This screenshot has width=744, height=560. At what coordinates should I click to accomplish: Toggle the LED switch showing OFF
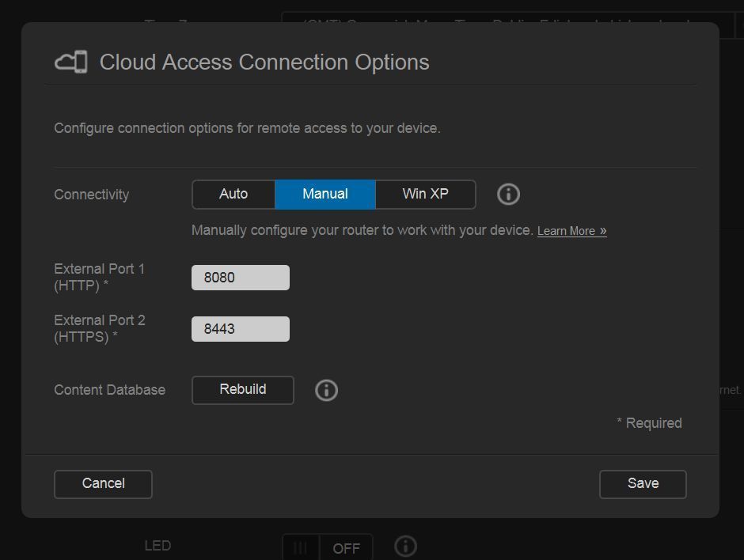[327, 547]
